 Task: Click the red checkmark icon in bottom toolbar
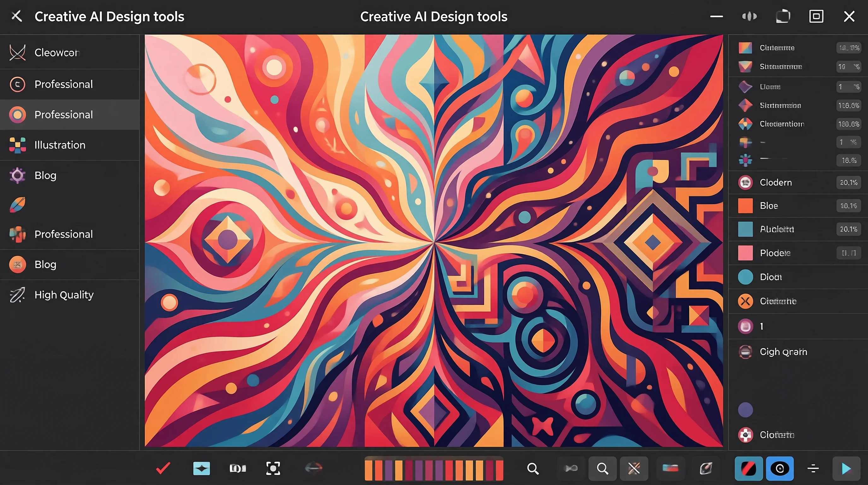163,468
